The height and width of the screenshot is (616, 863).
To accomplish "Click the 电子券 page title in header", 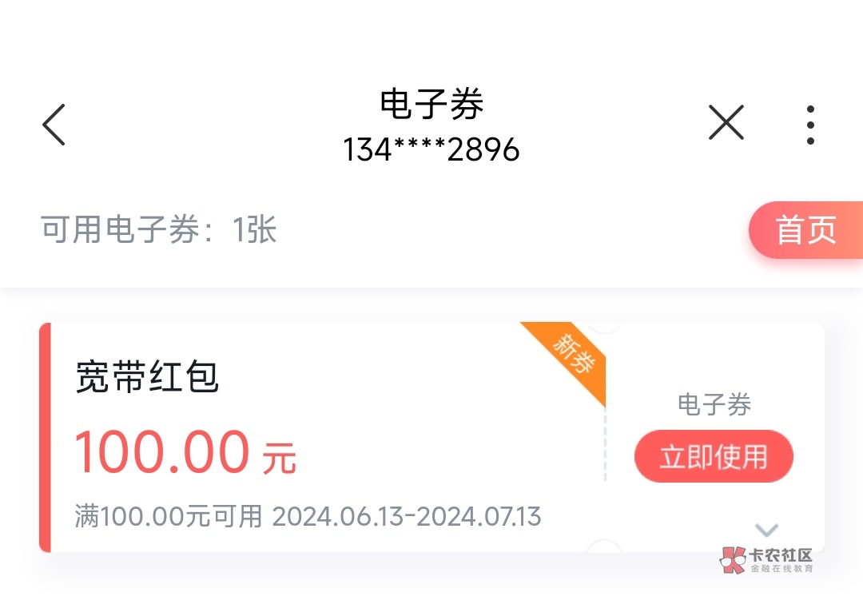I will click(x=431, y=105).
